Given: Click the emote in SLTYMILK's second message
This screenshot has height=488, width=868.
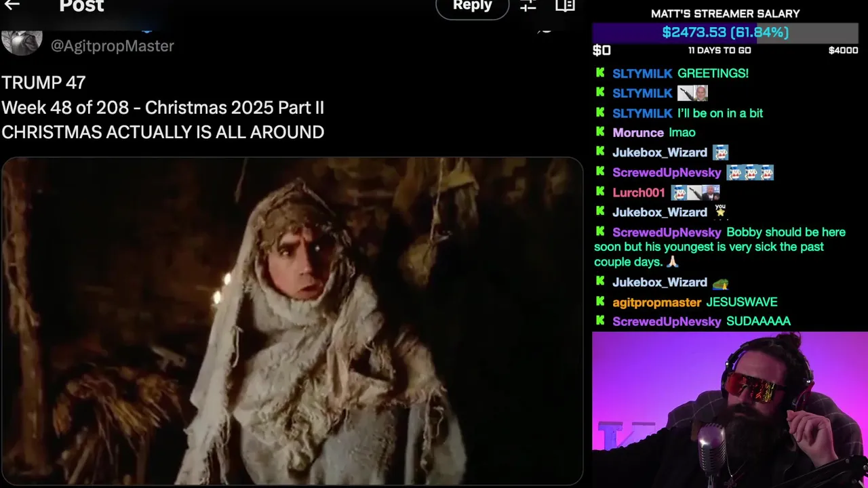Looking at the screenshot, I should tap(692, 93).
